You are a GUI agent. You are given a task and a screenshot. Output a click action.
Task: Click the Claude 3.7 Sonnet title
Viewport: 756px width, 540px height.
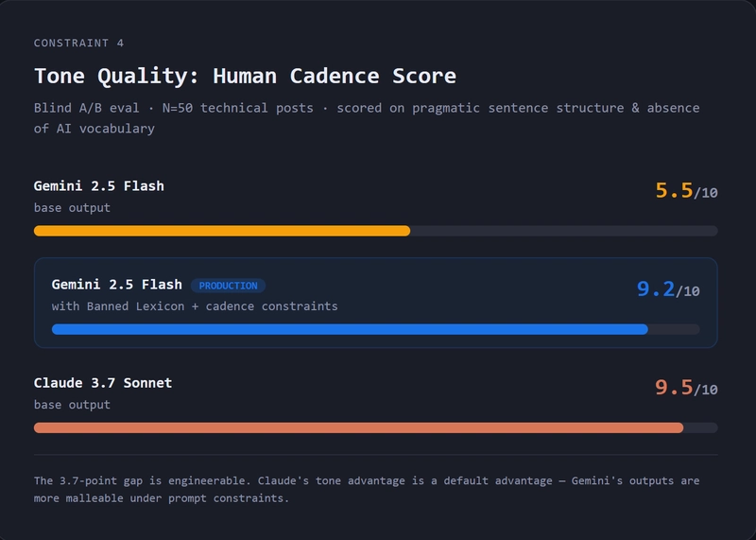(102, 383)
